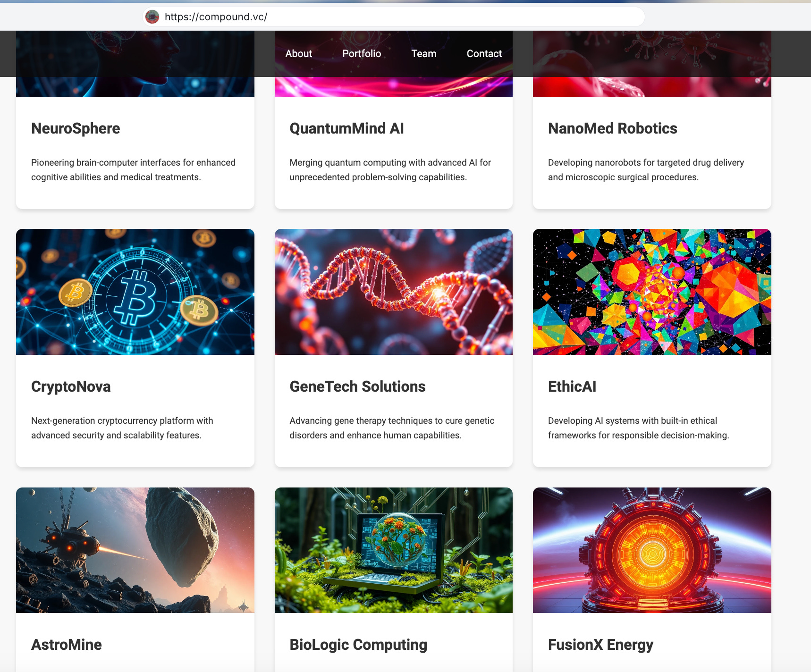Open the CryptoNova bitcoin thumbnail image
This screenshot has height=672, width=811.
pyautogui.click(x=135, y=292)
